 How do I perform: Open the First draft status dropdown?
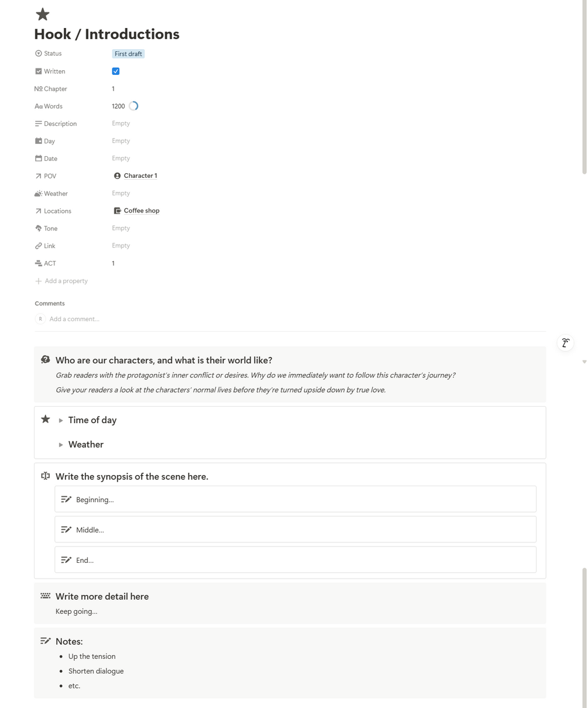(128, 54)
